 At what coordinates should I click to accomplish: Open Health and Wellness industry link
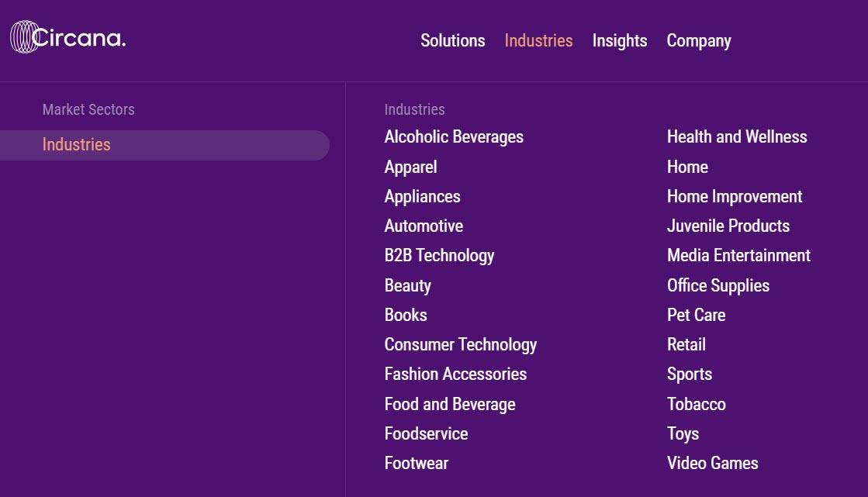[x=737, y=136]
